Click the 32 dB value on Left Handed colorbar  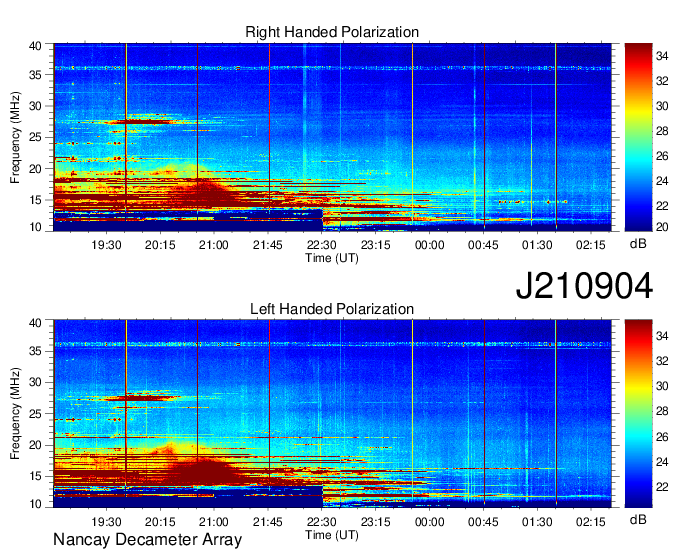tap(662, 361)
